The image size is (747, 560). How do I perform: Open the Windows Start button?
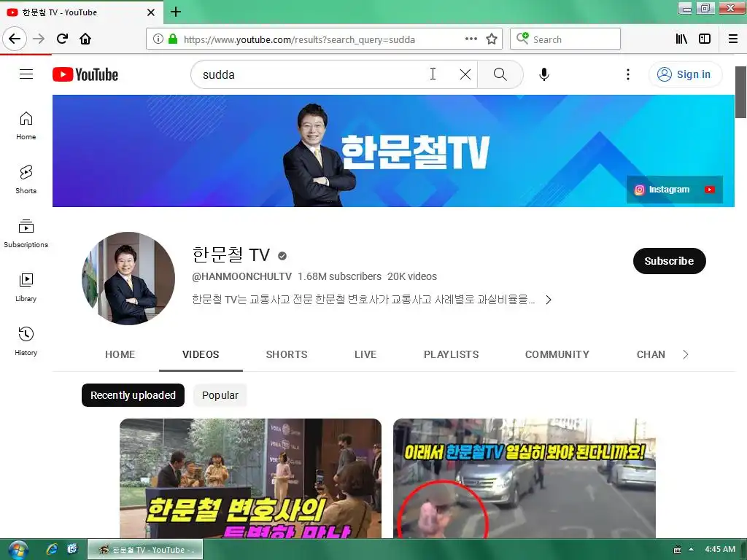click(18, 550)
